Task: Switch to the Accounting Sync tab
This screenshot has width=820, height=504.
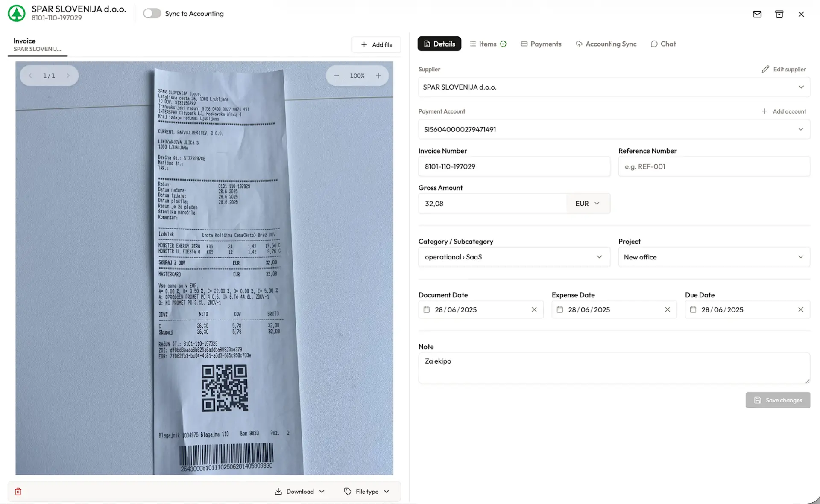Action: coord(606,44)
